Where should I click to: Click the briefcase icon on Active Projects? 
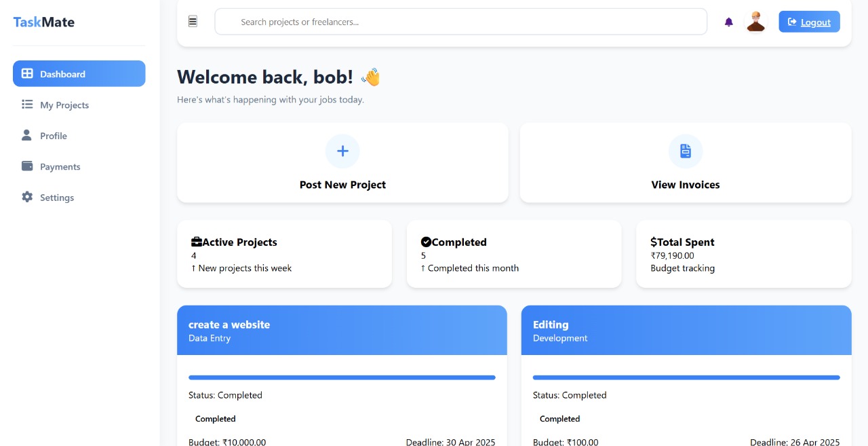(196, 240)
